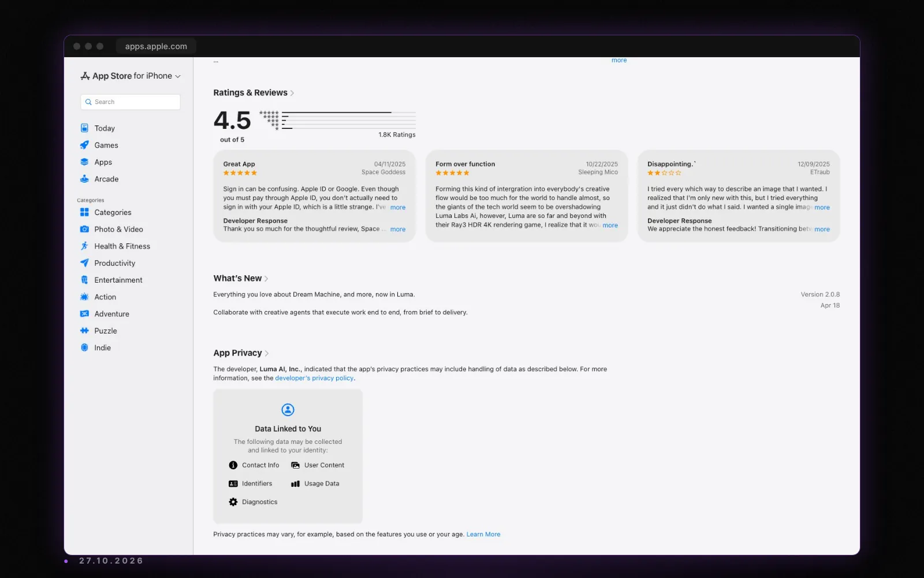
Task: Open the developer's privacy policy link
Action: [314, 378]
